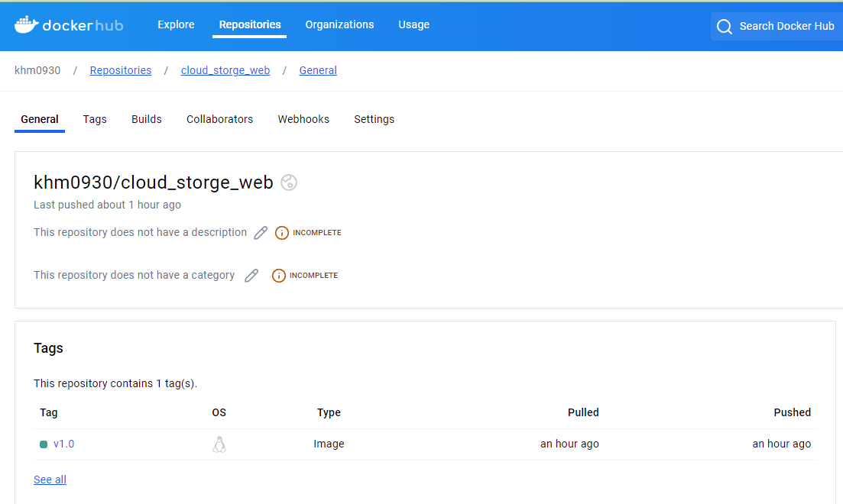
Task: Switch to the Tags tab
Action: (95, 119)
